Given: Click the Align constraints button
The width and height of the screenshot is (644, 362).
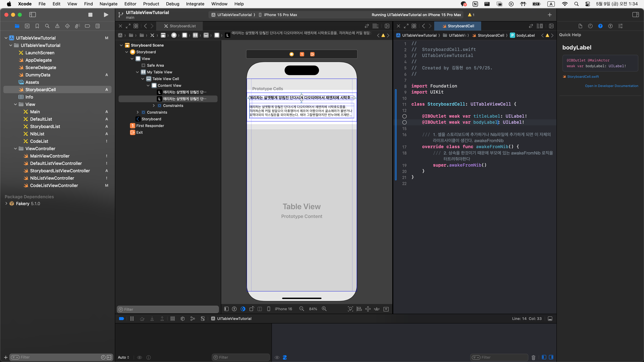Looking at the screenshot, I should coord(359,309).
